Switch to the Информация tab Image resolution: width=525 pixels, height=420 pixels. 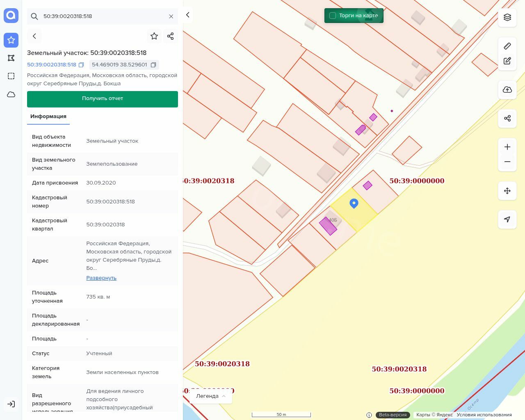click(x=48, y=116)
